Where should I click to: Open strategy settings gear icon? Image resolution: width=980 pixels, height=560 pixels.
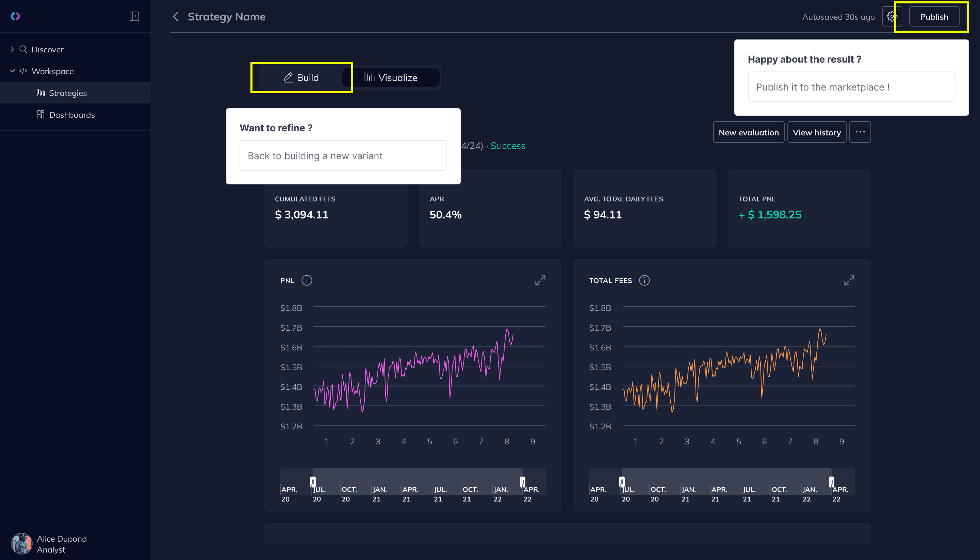[x=891, y=17]
